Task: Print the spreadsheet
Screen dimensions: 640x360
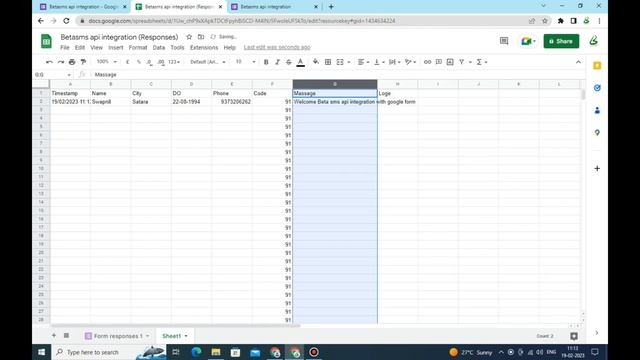Action: [72, 62]
